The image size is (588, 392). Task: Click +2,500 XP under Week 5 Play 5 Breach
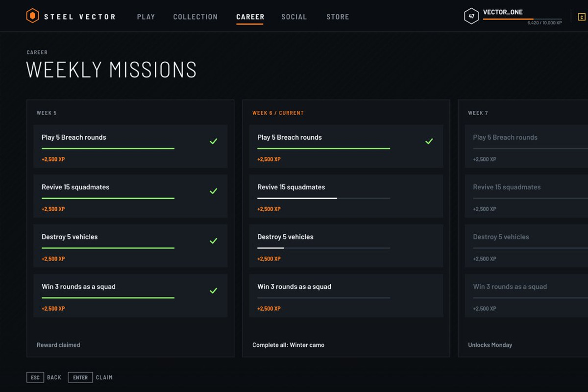pyautogui.click(x=53, y=159)
